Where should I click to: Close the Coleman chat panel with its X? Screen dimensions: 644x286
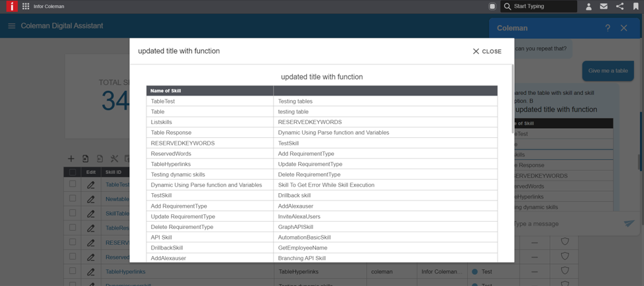coord(624,28)
